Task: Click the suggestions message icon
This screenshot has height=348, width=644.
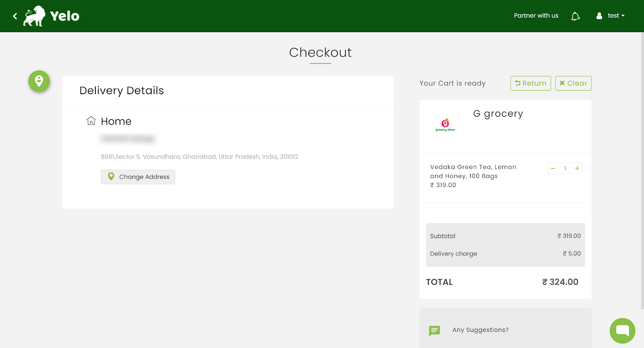Action: 434,331
